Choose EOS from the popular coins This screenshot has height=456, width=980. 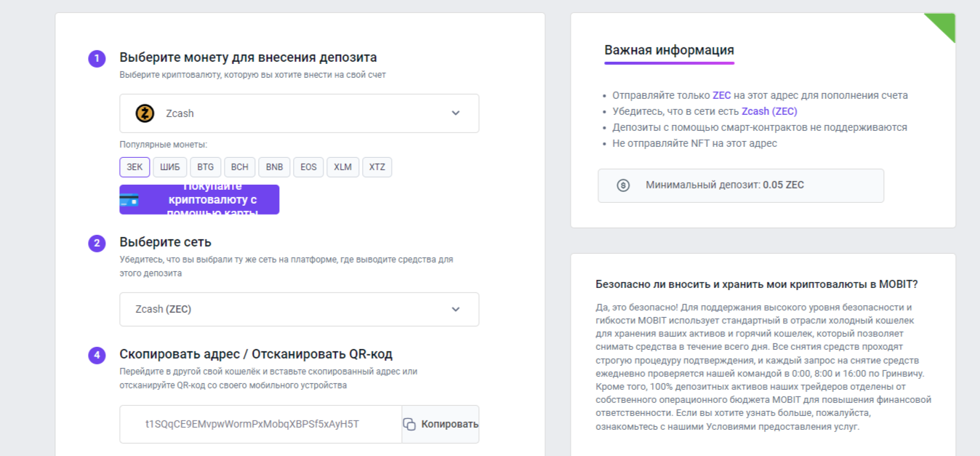pos(309,167)
